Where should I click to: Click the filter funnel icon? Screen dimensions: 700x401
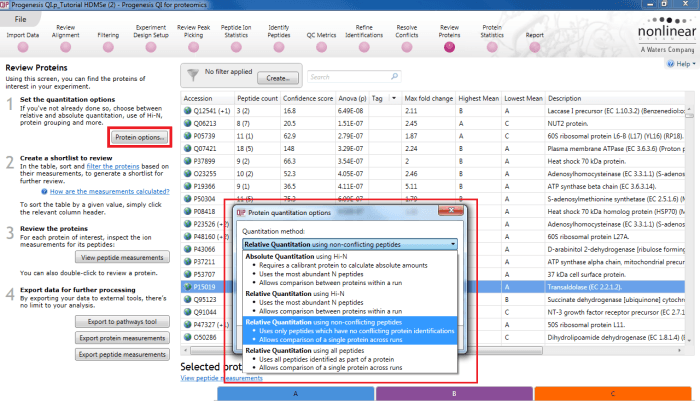tap(193, 75)
